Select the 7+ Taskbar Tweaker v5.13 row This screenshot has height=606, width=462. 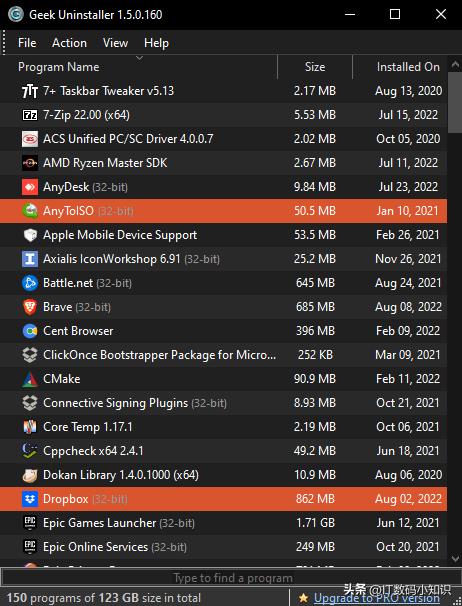tap(223, 91)
